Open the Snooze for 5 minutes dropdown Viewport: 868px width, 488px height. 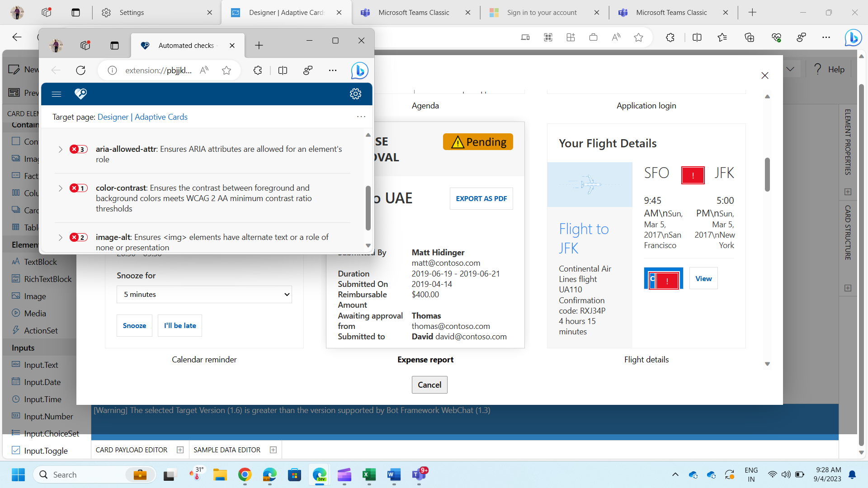point(204,294)
